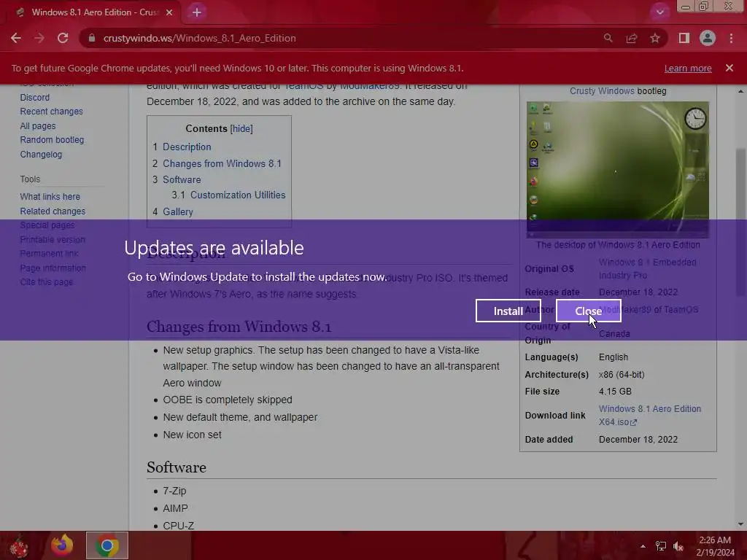Bookmark this page with the star icon
The height and width of the screenshot is (560, 747).
click(655, 38)
